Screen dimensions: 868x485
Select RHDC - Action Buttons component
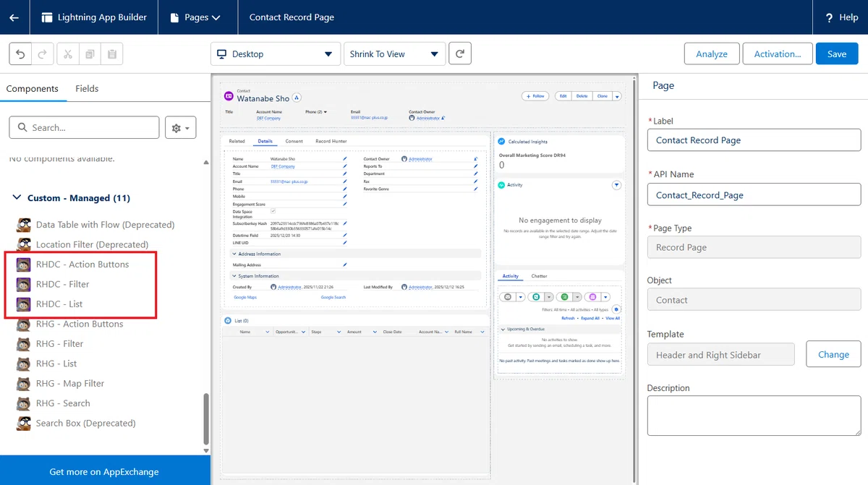point(73,265)
